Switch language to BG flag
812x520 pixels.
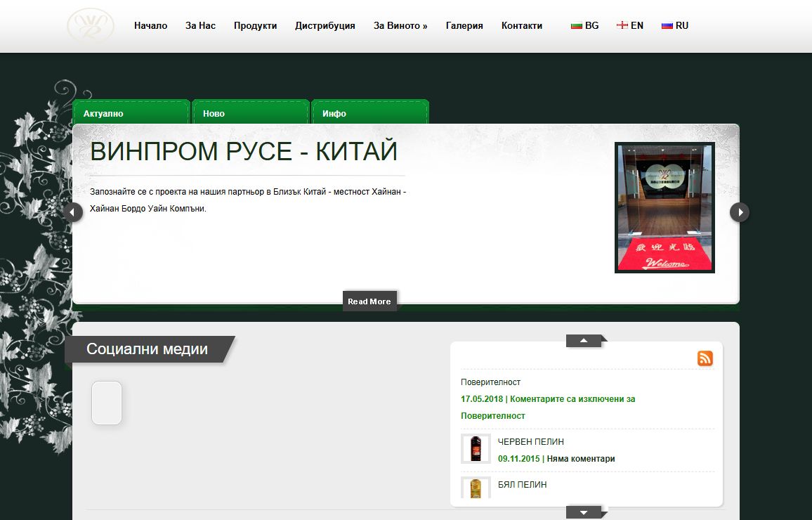577,25
